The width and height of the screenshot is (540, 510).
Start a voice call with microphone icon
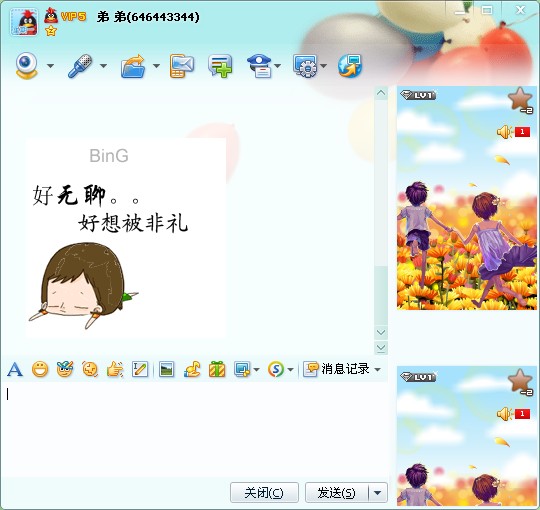[x=80, y=66]
